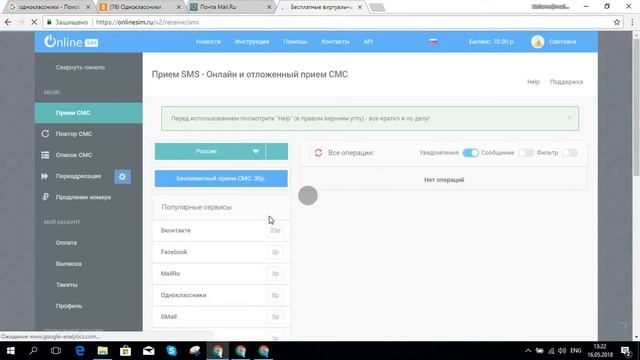Viewport: 640px width, 360px height.
Task: Open a new browser tab
Action: point(377,7)
